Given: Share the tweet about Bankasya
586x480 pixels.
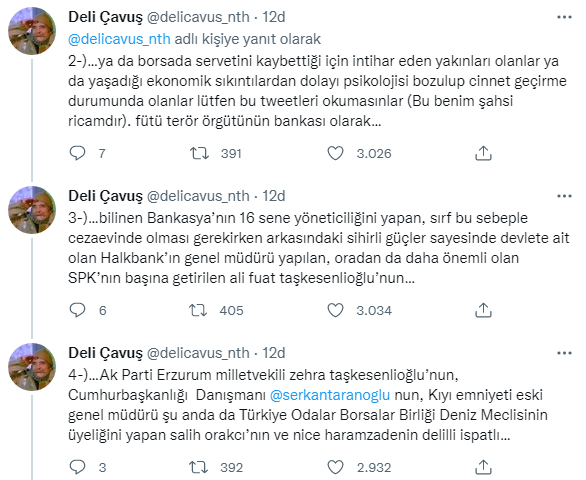Looking at the screenshot, I should coord(483,310).
